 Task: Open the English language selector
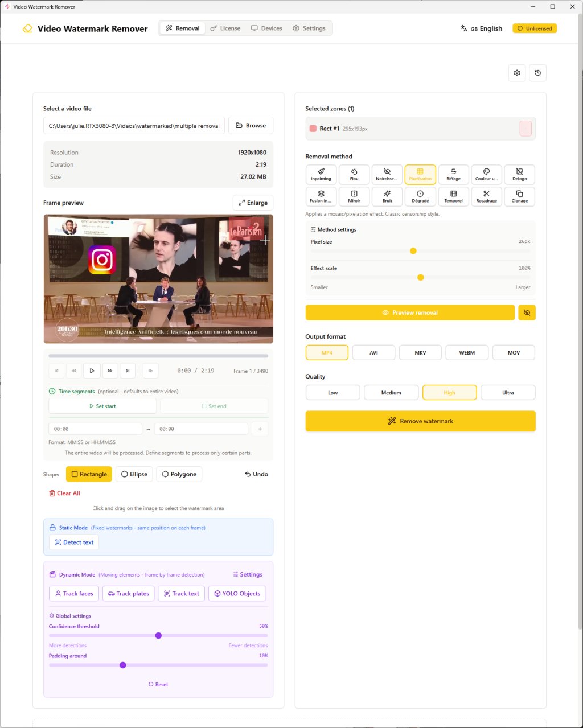[x=482, y=28]
